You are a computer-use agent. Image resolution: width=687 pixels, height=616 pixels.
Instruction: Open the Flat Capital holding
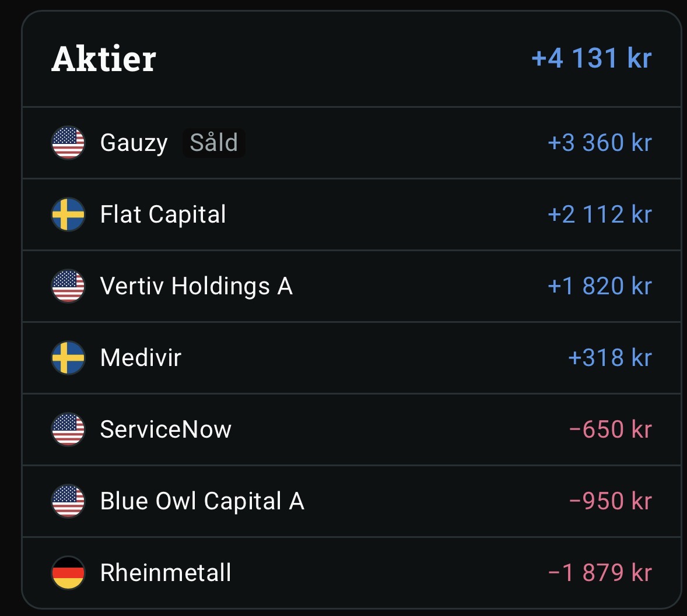[x=352, y=214]
